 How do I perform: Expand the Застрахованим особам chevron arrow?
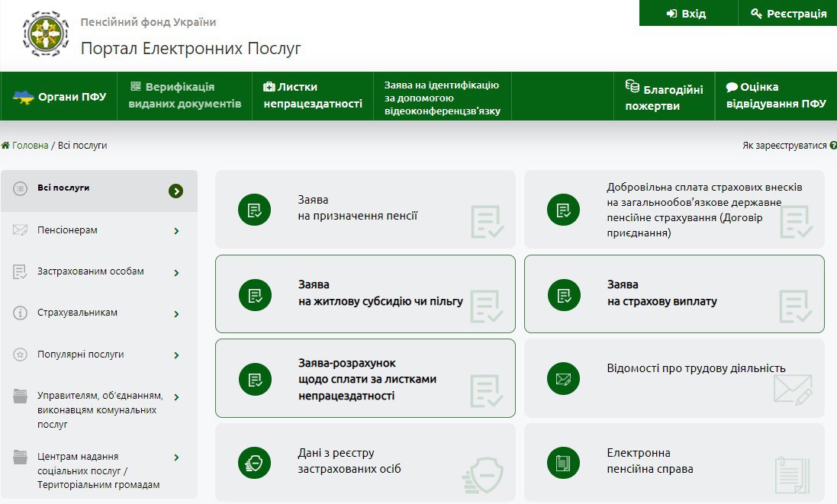click(176, 273)
